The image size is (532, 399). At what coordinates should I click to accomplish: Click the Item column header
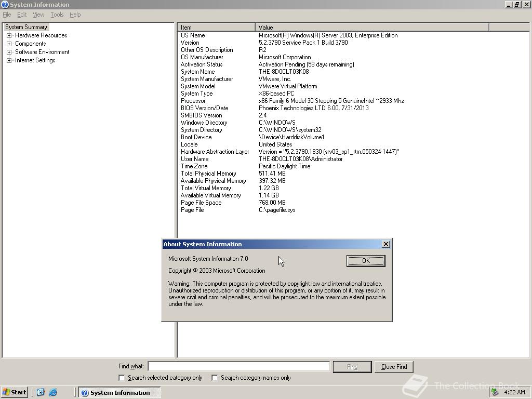[x=217, y=27]
